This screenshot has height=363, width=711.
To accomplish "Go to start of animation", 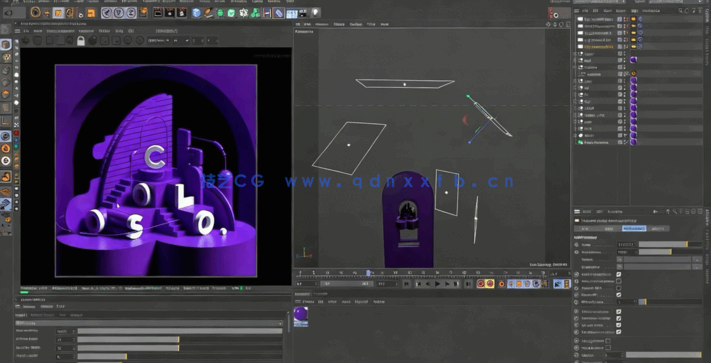I will pos(407,284).
